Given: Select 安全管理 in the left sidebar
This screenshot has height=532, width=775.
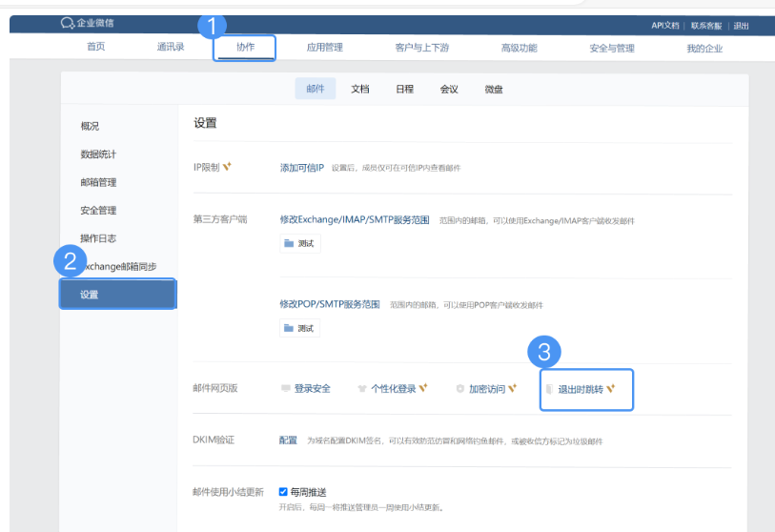Looking at the screenshot, I should click(98, 211).
